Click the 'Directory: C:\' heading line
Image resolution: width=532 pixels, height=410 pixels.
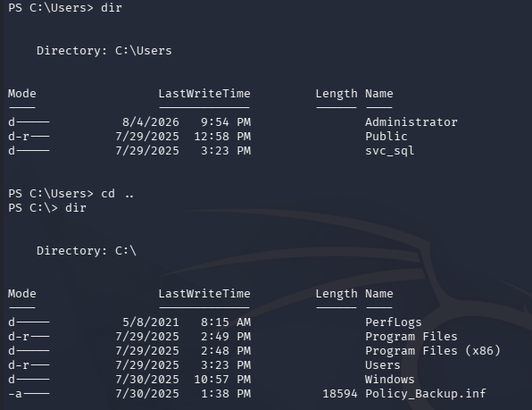(87, 251)
